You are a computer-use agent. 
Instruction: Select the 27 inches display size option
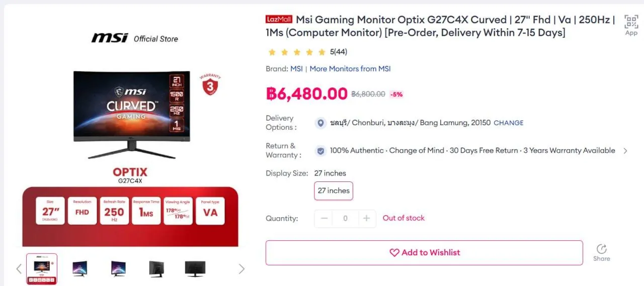(x=334, y=191)
